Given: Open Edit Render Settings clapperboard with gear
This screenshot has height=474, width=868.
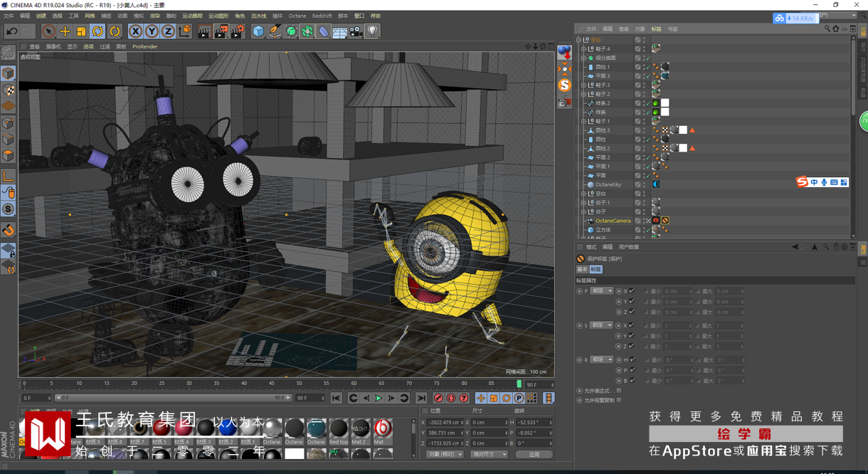Looking at the screenshot, I should [237, 31].
